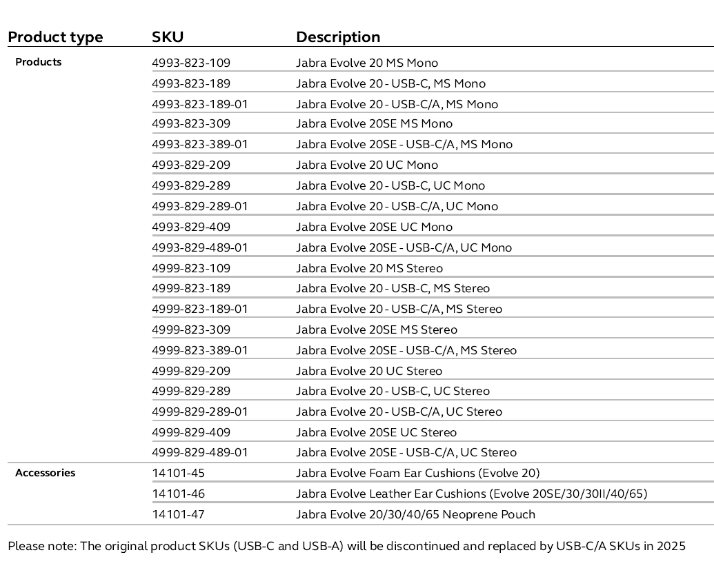This screenshot has height=588, width=714.
Task: Select SKU 4993-829-489-01
Action: pyautogui.click(x=199, y=247)
